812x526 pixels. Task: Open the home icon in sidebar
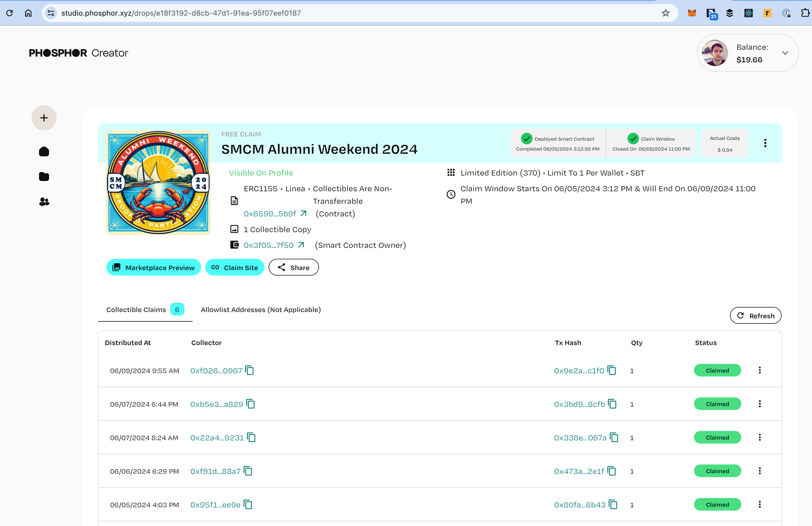click(44, 152)
